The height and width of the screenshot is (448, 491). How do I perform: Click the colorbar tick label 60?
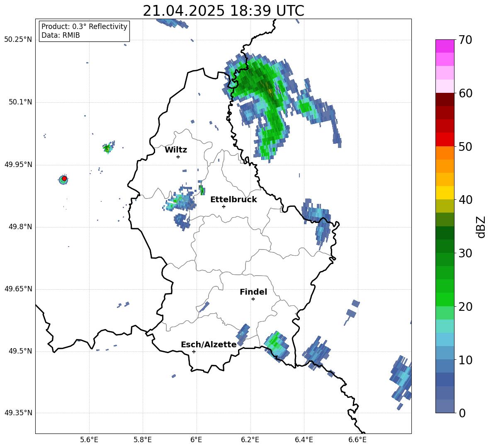[465, 93]
